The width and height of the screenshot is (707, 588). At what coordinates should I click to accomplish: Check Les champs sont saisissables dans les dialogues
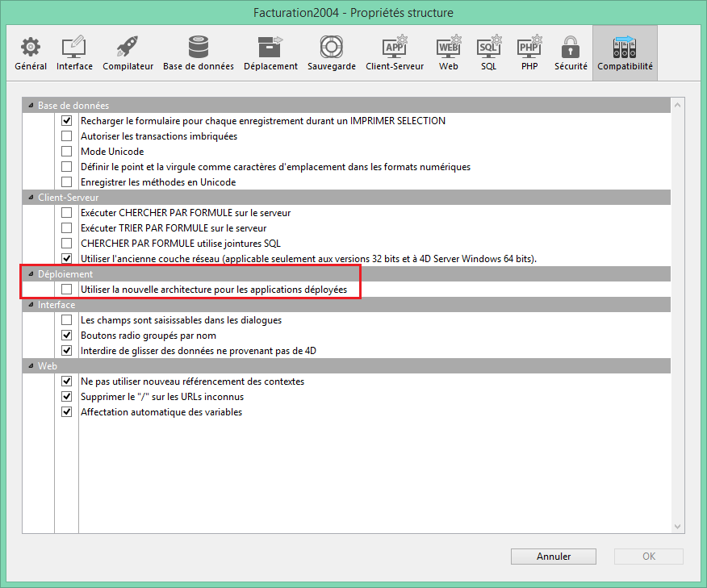pyautogui.click(x=67, y=320)
